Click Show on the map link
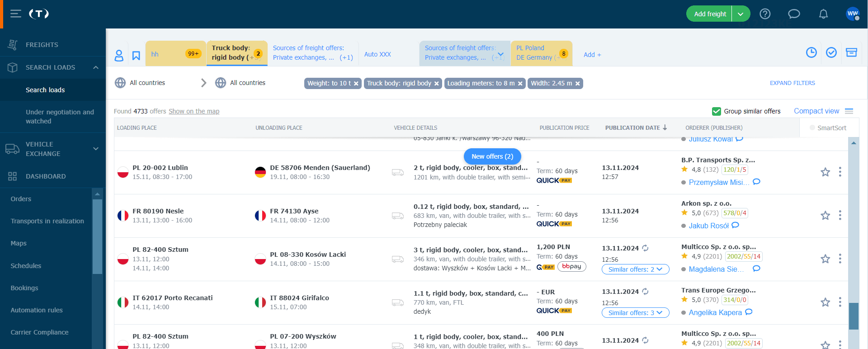Viewport: 868px width, 349px height. coord(194,111)
